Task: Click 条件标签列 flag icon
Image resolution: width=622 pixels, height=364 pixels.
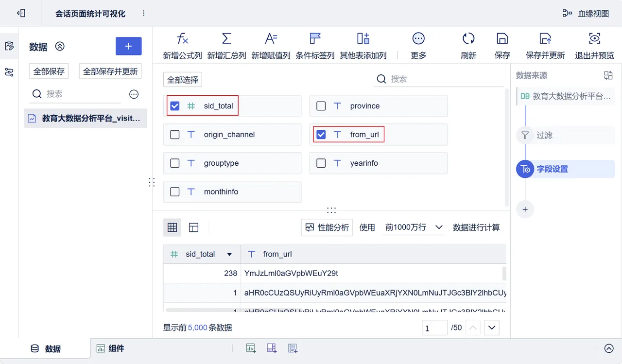Action: point(315,38)
